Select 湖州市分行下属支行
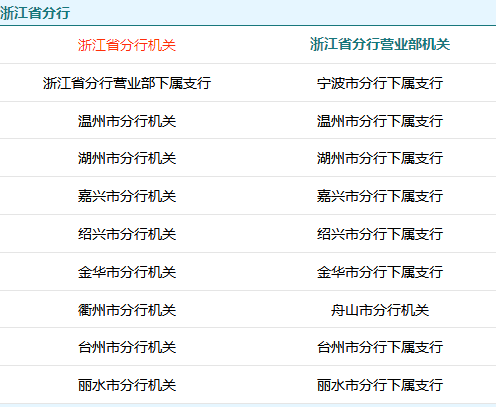 (x=380, y=158)
